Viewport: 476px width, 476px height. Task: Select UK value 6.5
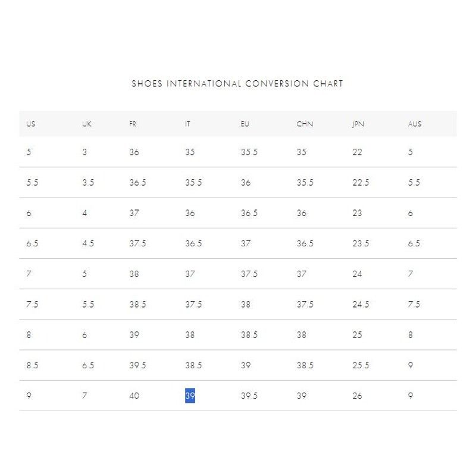(x=88, y=365)
